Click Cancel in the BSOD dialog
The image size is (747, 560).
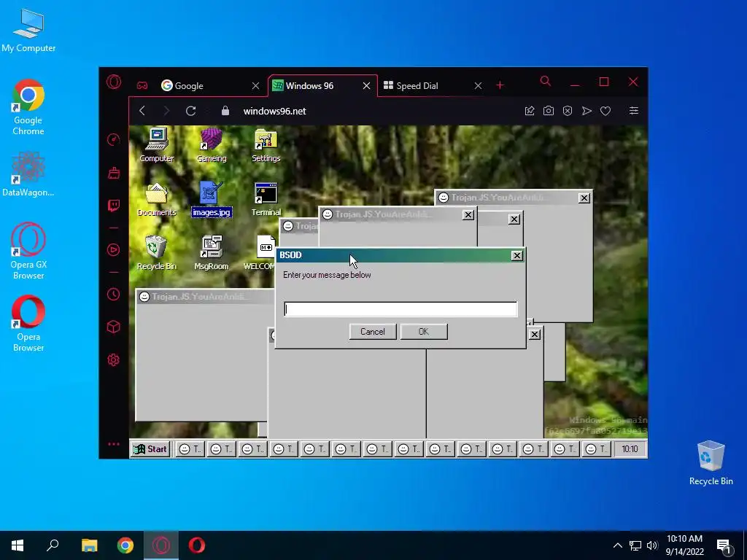pyautogui.click(x=373, y=332)
